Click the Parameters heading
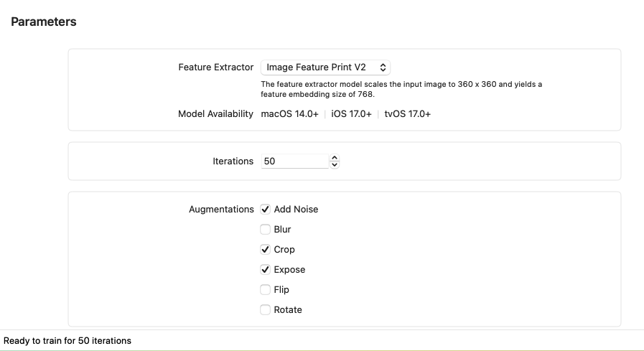The image size is (644, 351). coord(44,22)
